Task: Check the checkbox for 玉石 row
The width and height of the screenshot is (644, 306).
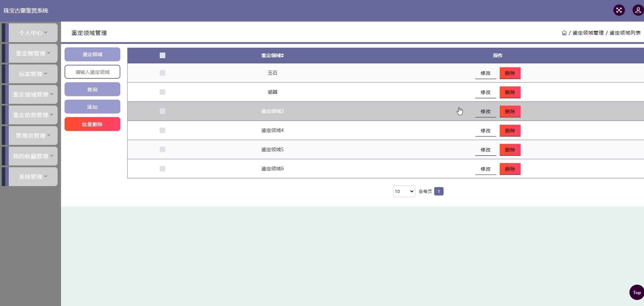Action: (162, 73)
